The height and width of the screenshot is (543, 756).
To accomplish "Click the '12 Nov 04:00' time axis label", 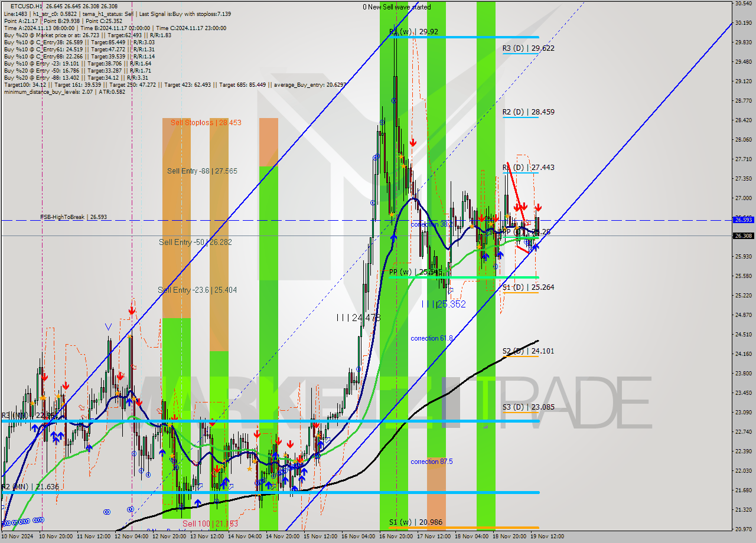I will [x=131, y=537].
